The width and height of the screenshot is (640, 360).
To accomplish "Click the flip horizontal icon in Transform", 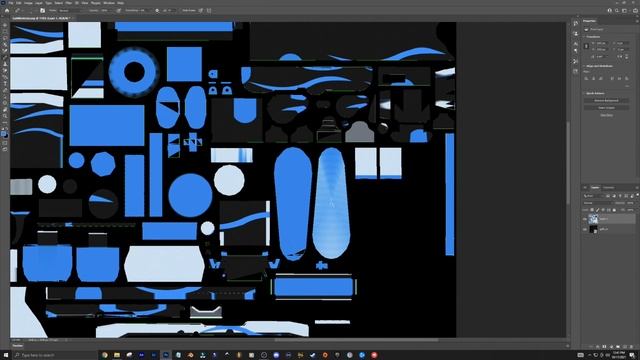I will click(x=621, y=56).
